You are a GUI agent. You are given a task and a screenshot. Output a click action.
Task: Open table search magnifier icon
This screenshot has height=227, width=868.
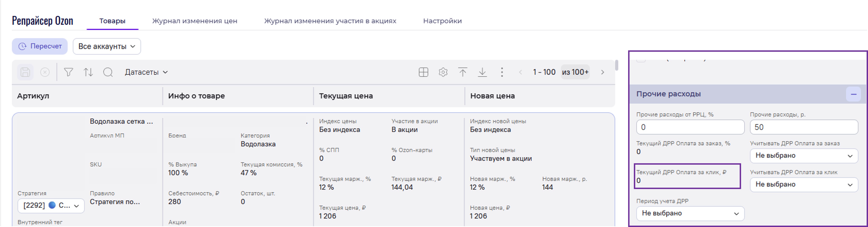108,72
